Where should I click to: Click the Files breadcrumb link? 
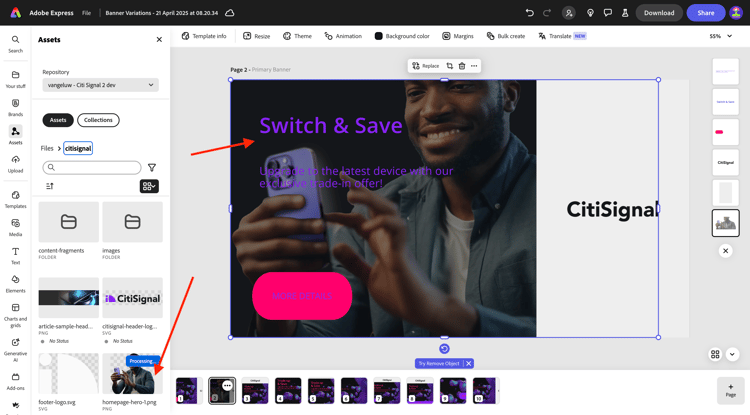click(47, 148)
